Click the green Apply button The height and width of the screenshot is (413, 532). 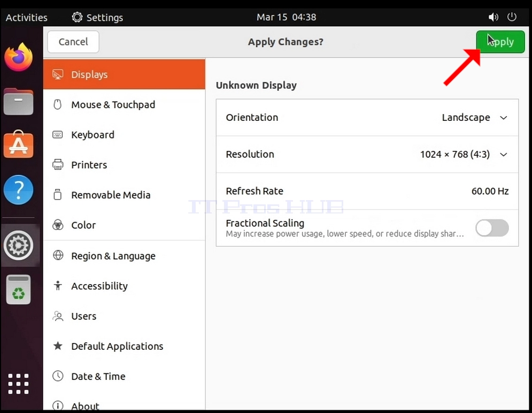tap(500, 42)
